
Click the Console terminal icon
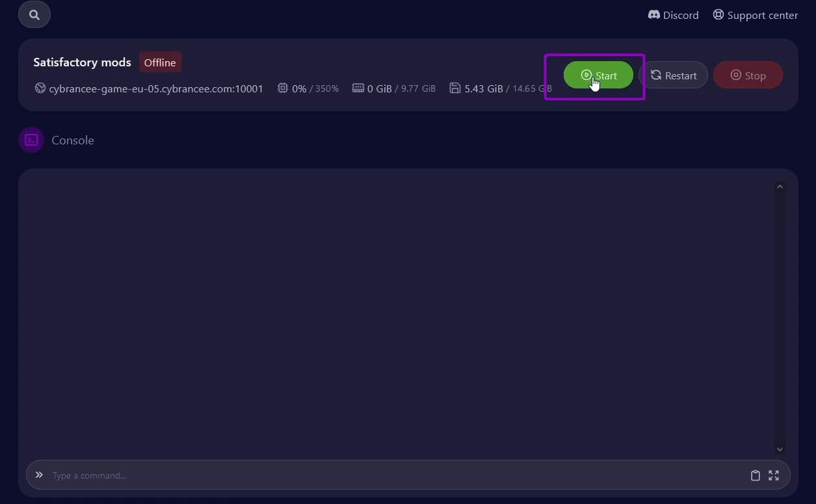pyautogui.click(x=31, y=140)
